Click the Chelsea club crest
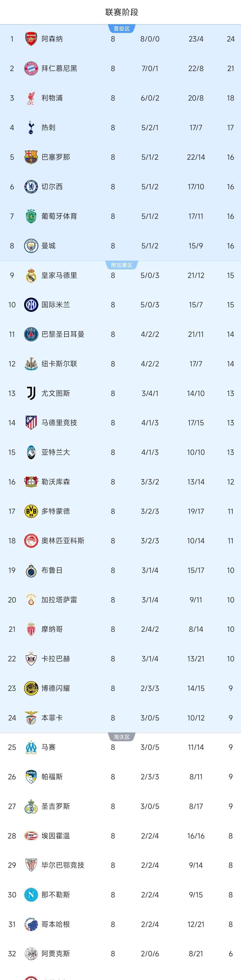Screen dimensions: 241x980 click(31, 187)
